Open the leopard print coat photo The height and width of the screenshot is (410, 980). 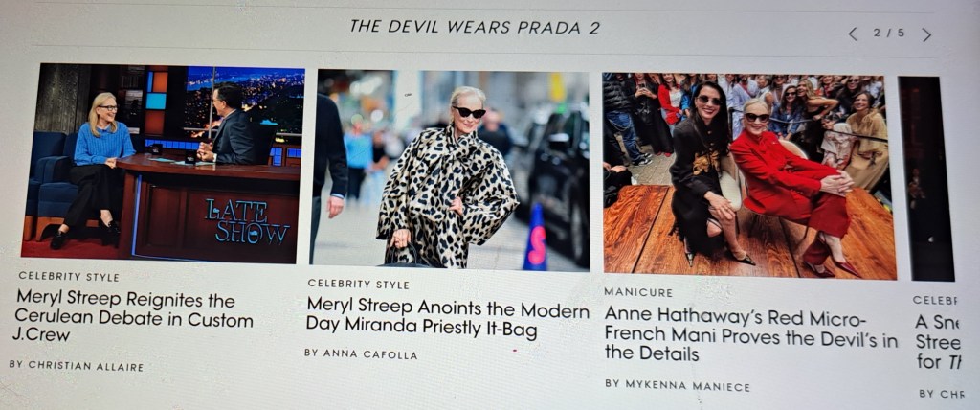point(451,169)
